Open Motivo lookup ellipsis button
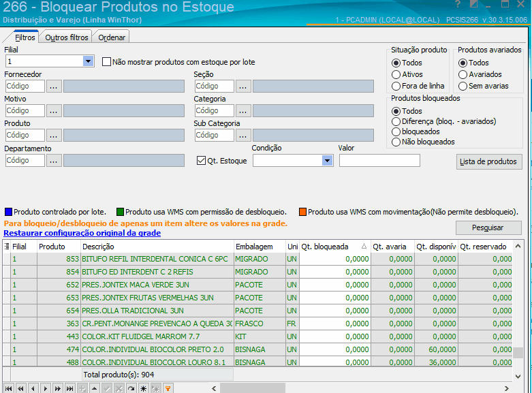This screenshot has width=532, height=393. (54, 110)
